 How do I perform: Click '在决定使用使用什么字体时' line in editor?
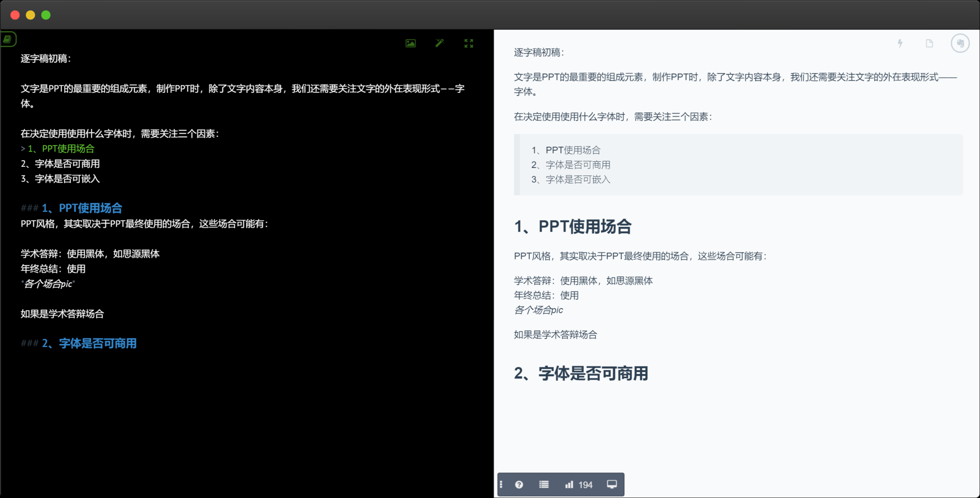point(120,134)
